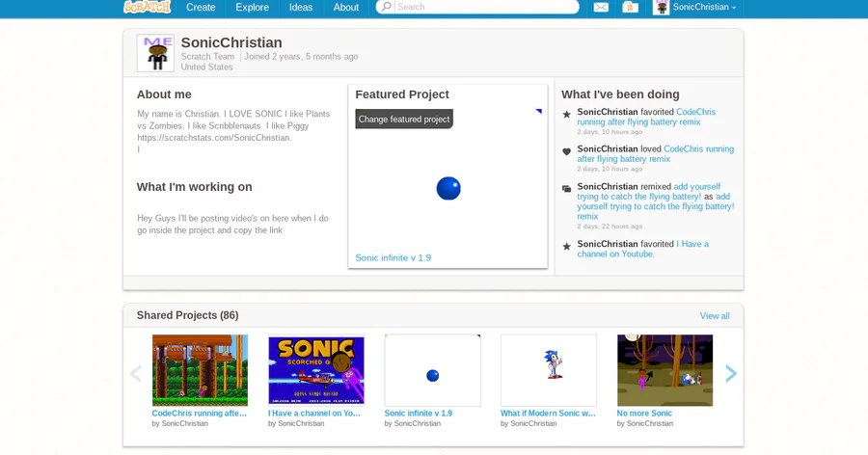Viewport: 868px width, 455px height.
Task: Open loved CodeChris running after flying battery link
Action: pyautogui.click(x=656, y=154)
